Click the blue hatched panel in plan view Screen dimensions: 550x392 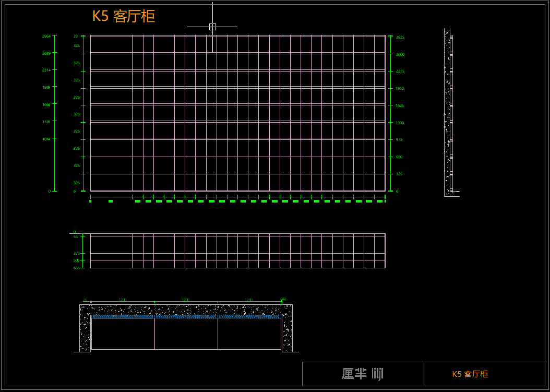click(186, 316)
